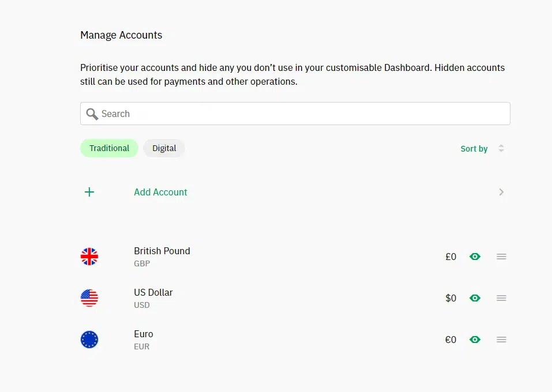Image resolution: width=552 pixels, height=392 pixels.
Task: Click the Search input field
Action: 295,114
